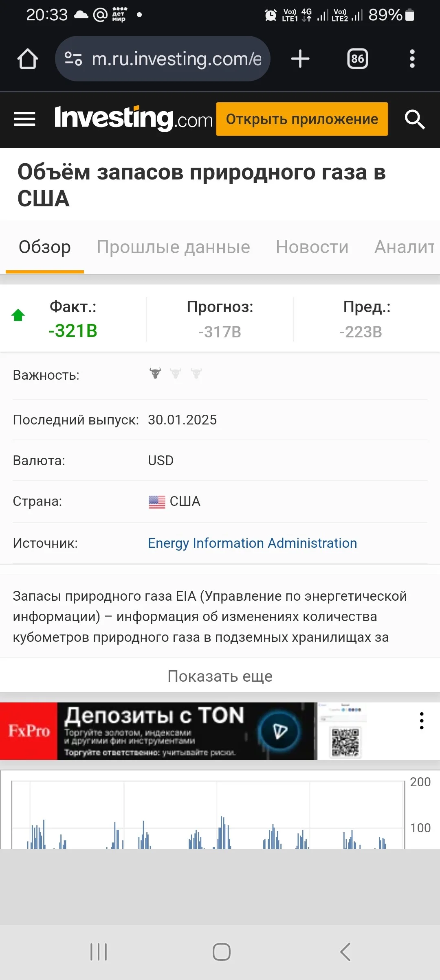Show the 86 open tabs switcher

tap(357, 59)
